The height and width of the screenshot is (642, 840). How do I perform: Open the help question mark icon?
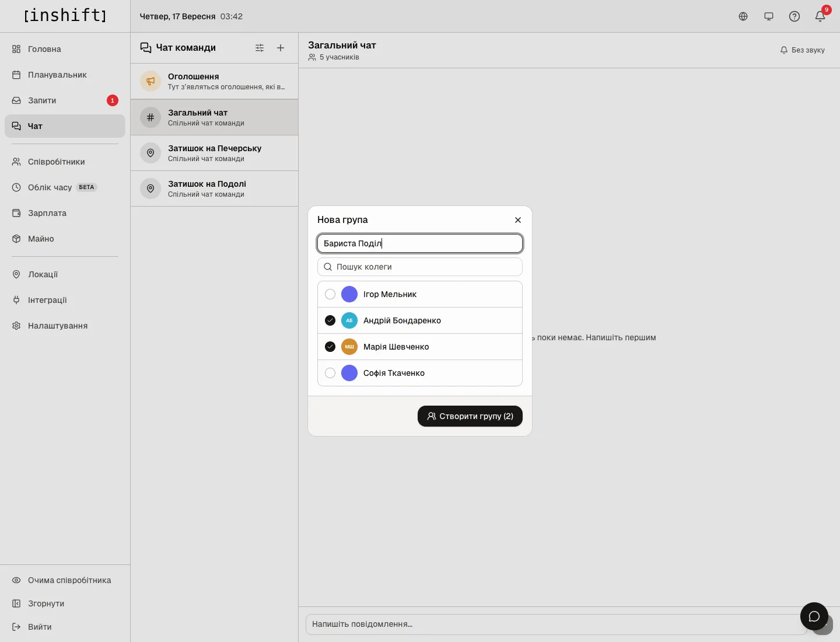point(794,16)
